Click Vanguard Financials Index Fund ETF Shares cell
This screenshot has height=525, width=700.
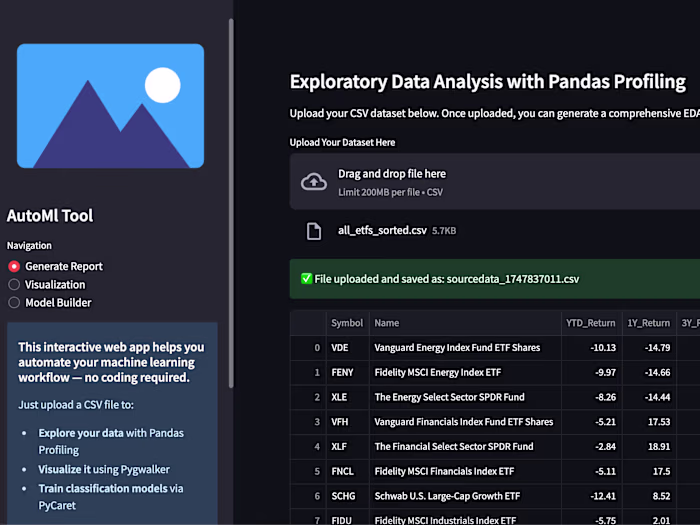coord(465,422)
